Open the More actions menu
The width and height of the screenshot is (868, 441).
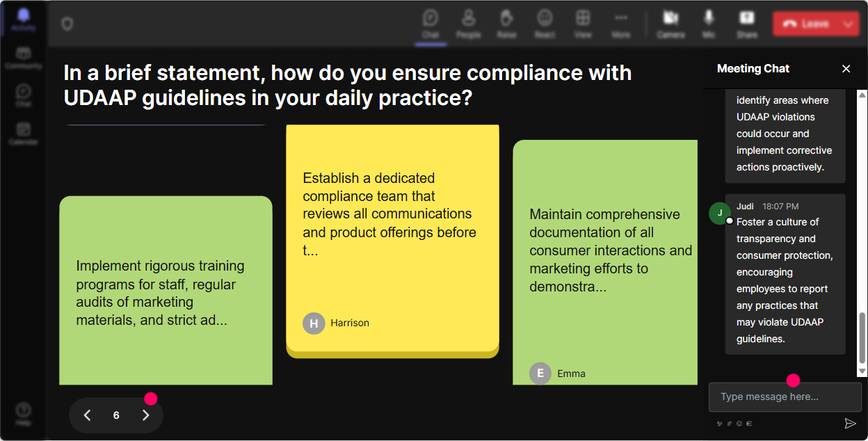tap(621, 24)
